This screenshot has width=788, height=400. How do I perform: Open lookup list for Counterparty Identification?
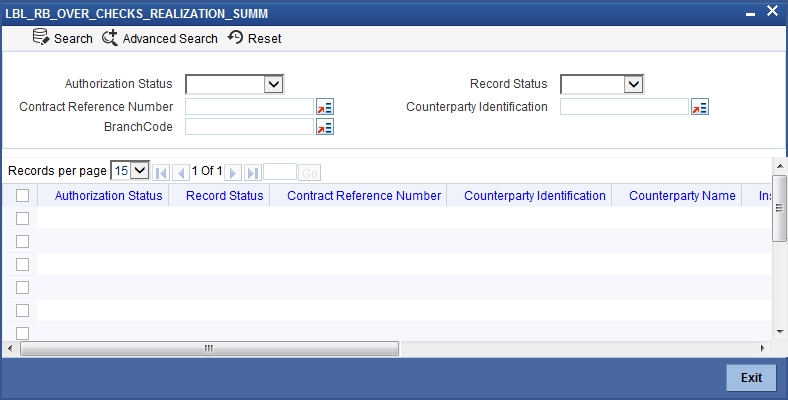coord(700,107)
